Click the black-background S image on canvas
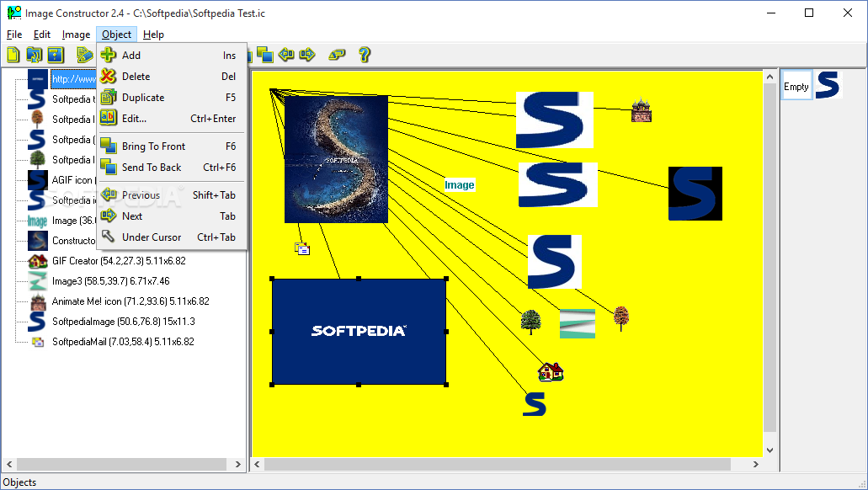 point(695,194)
